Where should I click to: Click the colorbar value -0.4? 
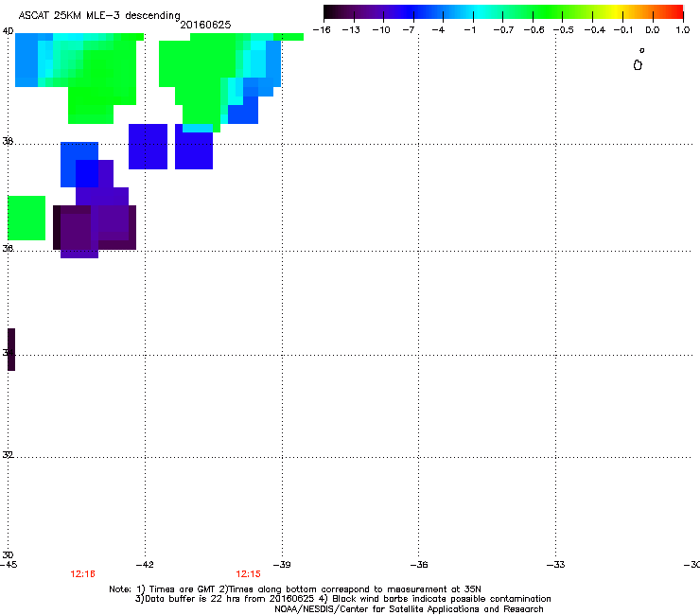(x=595, y=30)
